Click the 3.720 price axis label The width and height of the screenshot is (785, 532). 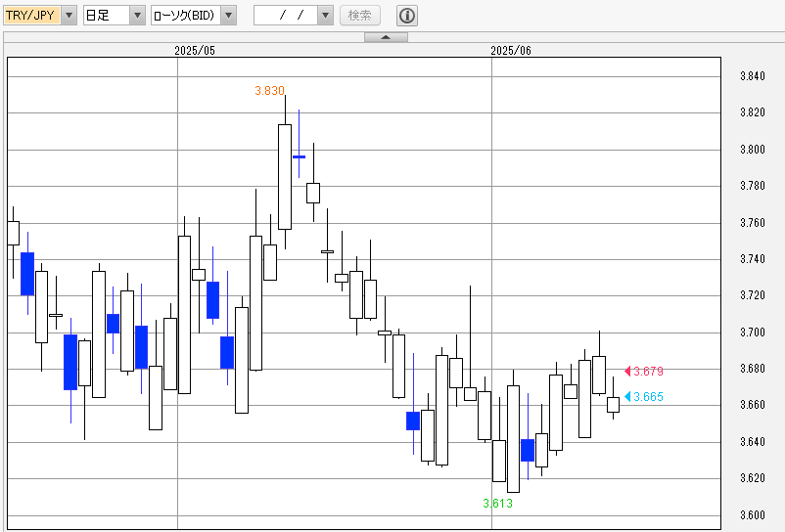[x=753, y=295]
